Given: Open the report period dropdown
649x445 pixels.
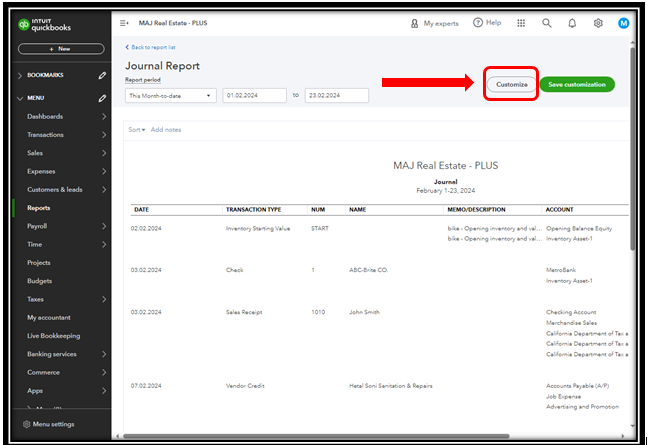Looking at the screenshot, I should [171, 96].
